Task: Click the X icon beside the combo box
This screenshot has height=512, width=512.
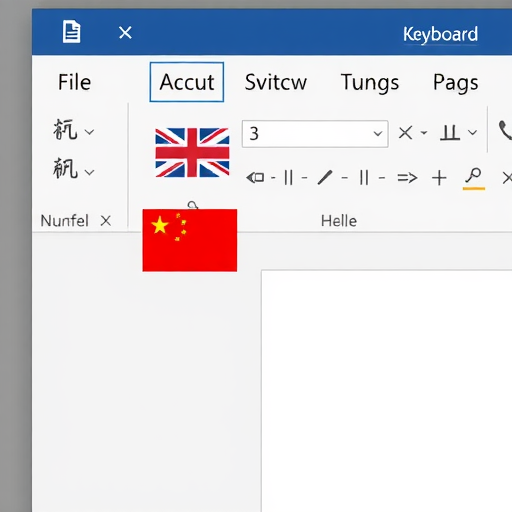Action: [405, 133]
